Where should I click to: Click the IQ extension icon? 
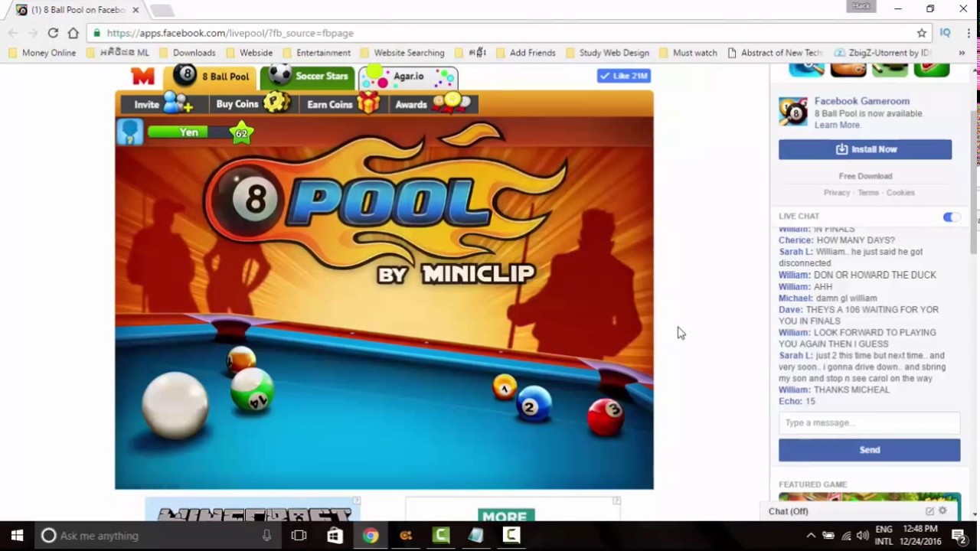pos(945,33)
